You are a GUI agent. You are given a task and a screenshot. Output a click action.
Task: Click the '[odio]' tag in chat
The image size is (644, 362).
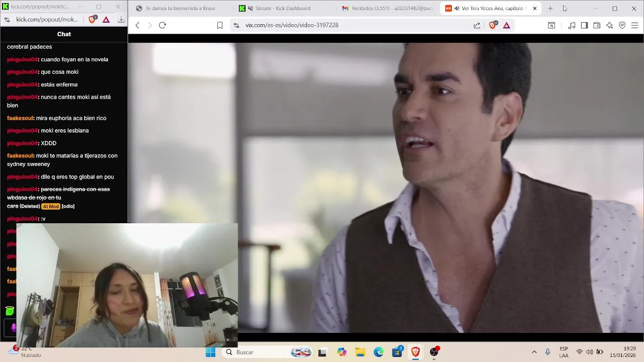point(68,206)
